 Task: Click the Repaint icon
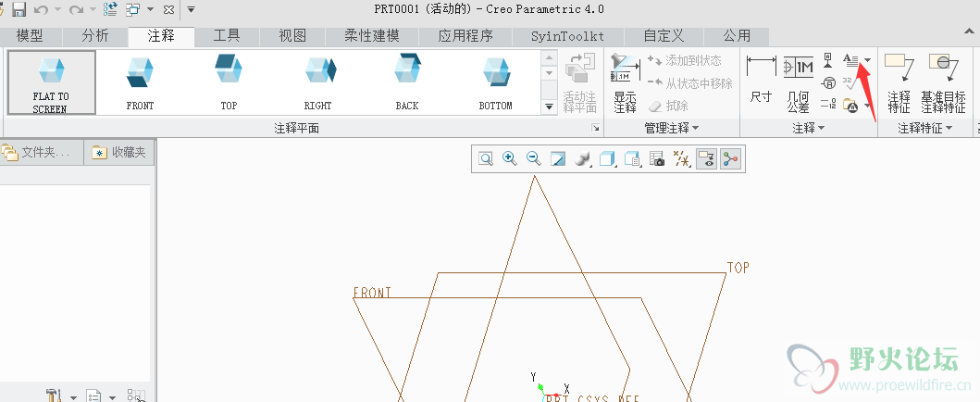[x=557, y=158]
